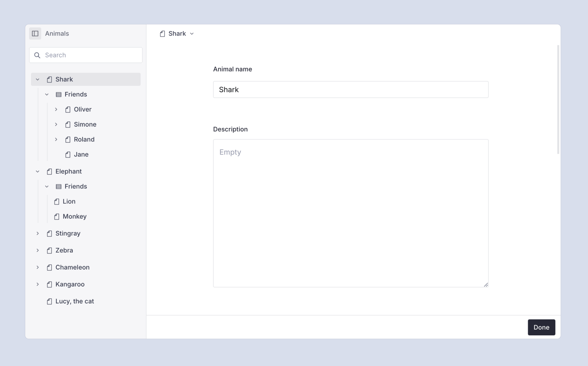The height and width of the screenshot is (366, 588).
Task: Click the Animal name text field
Action: (351, 90)
